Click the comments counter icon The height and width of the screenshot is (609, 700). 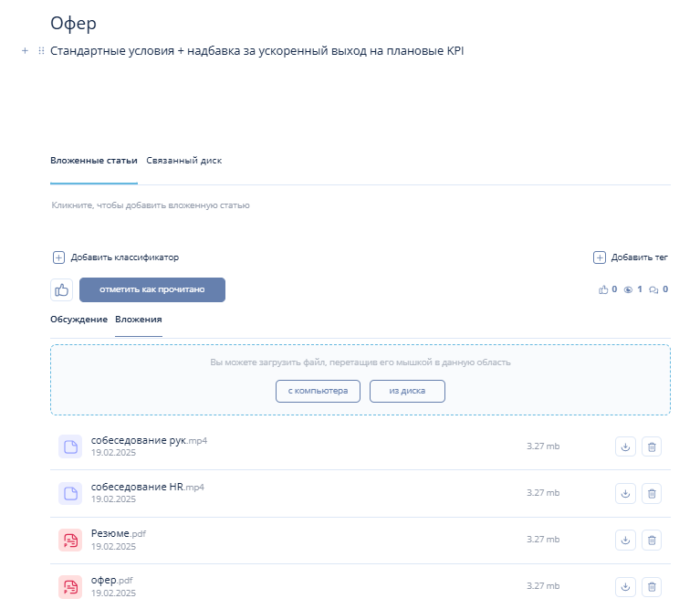pos(653,290)
